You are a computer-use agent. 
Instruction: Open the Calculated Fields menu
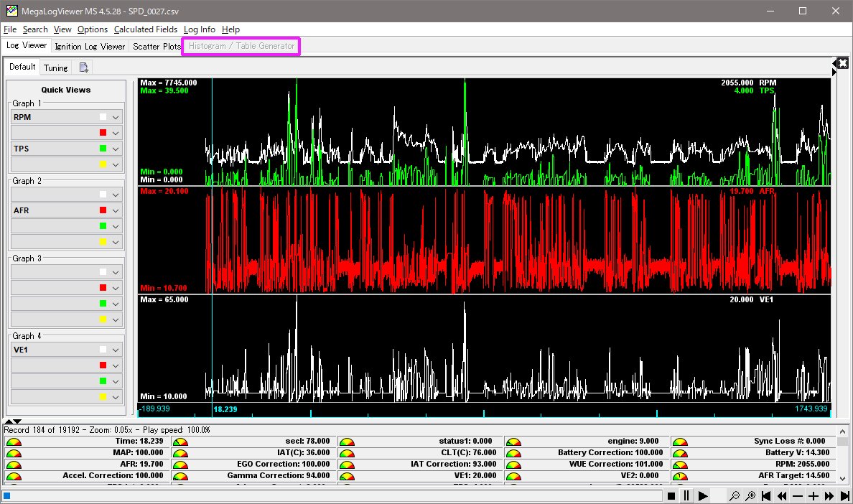[x=145, y=29]
